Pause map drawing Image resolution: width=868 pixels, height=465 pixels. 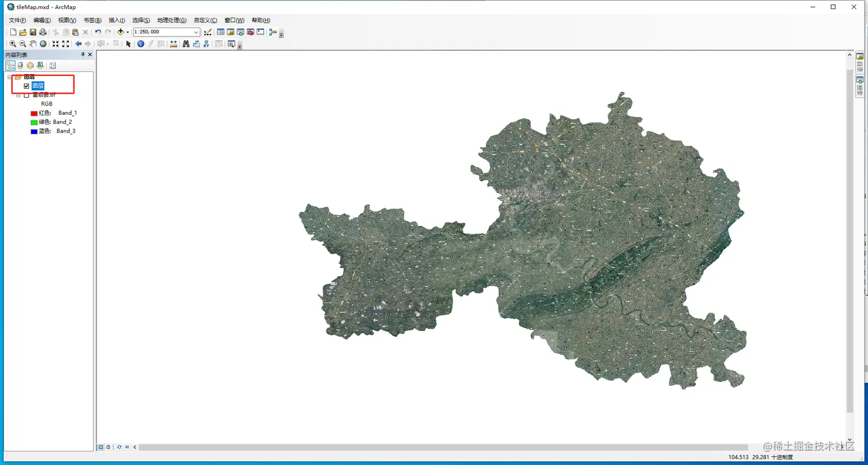tap(127, 447)
